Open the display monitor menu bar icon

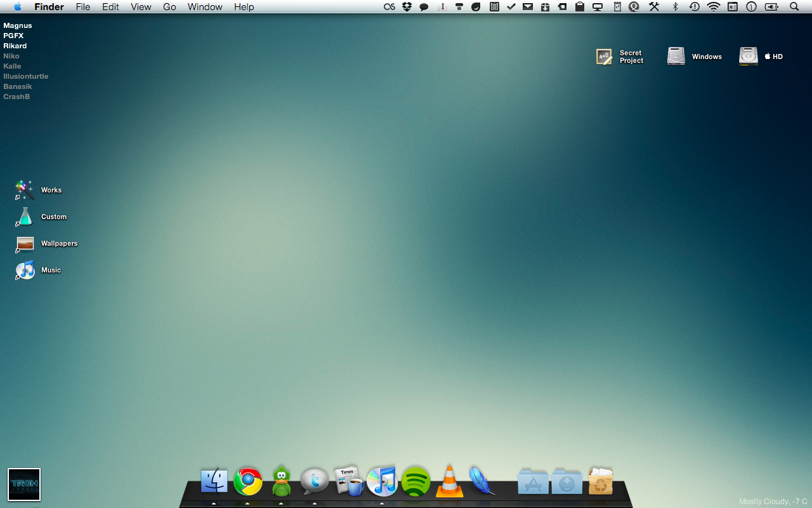(597, 7)
